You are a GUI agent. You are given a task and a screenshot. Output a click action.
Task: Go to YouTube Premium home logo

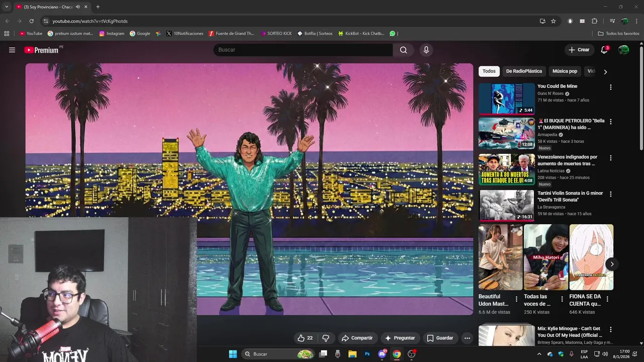pyautogui.click(x=41, y=50)
